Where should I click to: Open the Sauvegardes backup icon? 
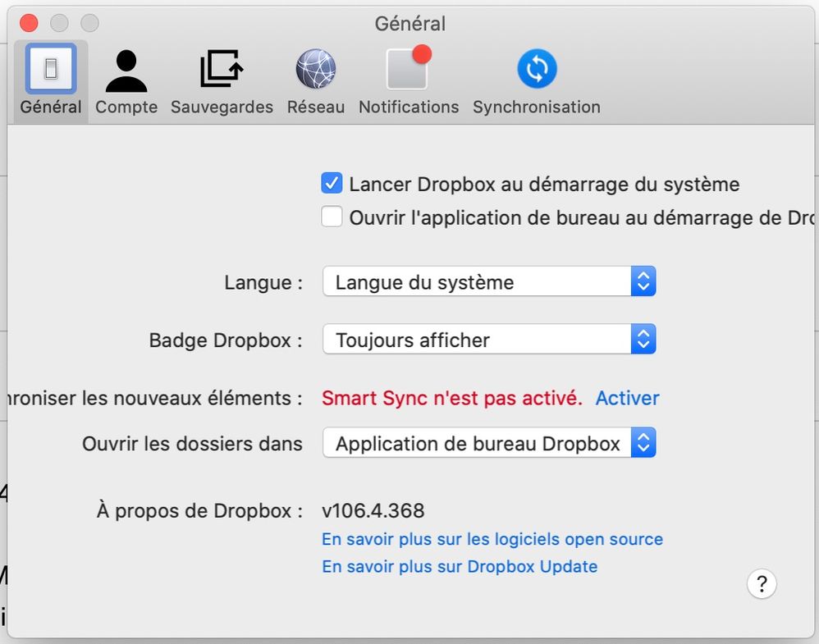tap(222, 68)
